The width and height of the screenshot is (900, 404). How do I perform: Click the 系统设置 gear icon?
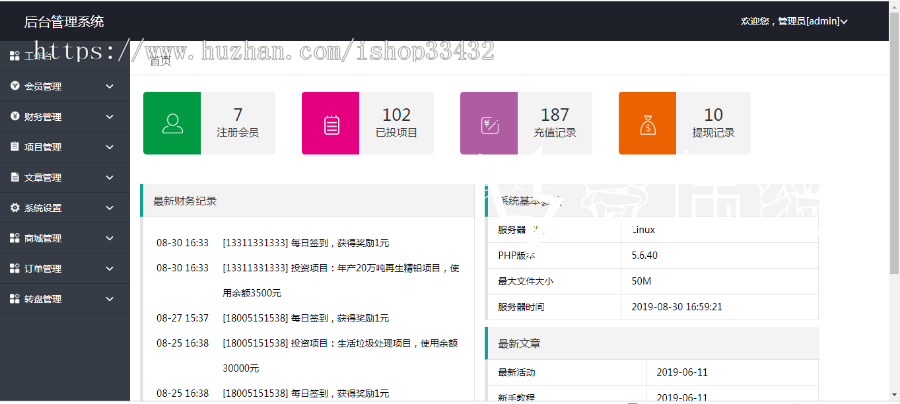(x=15, y=208)
